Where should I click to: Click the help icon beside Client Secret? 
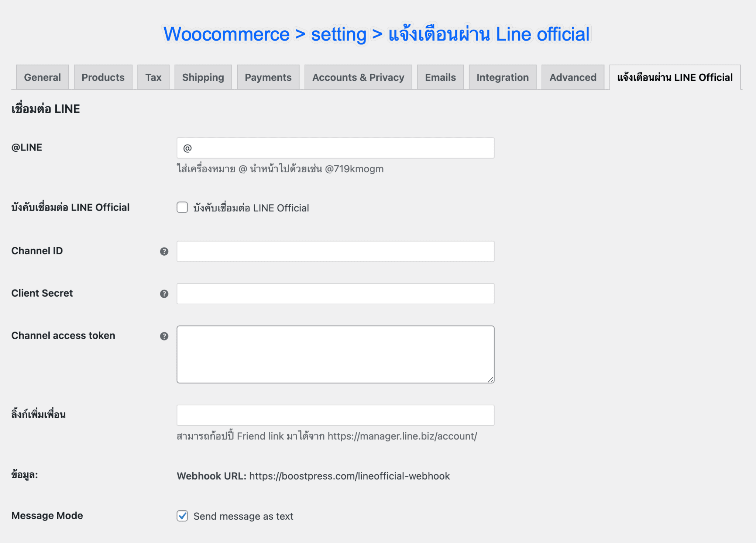coord(164,294)
